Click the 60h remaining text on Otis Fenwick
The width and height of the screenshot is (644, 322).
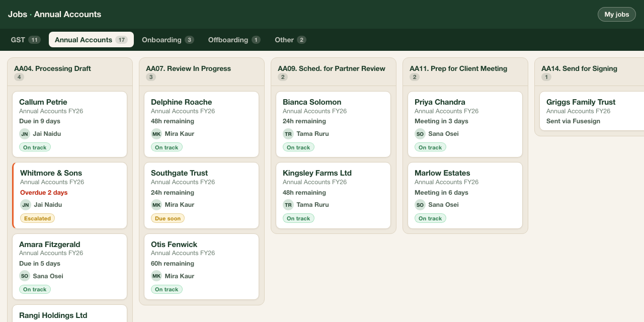click(x=173, y=264)
